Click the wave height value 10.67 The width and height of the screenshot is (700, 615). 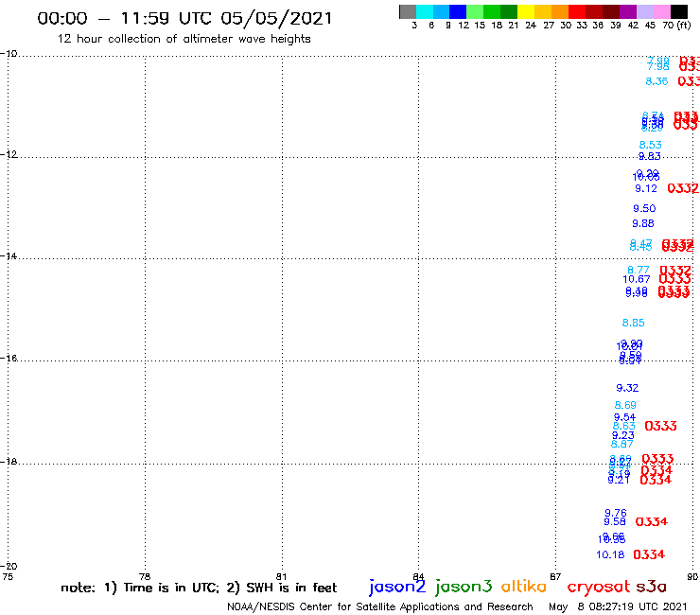tap(637, 279)
